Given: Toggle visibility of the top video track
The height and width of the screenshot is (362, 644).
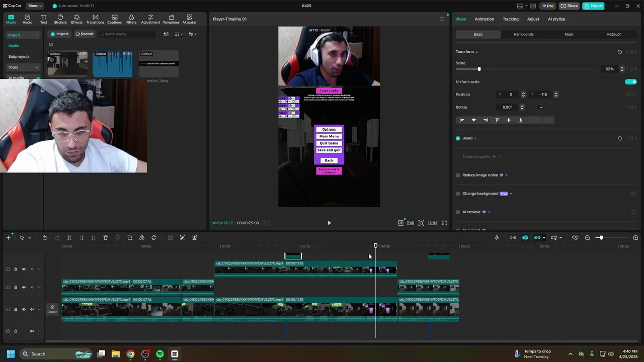Looking at the screenshot, I should [24, 269].
